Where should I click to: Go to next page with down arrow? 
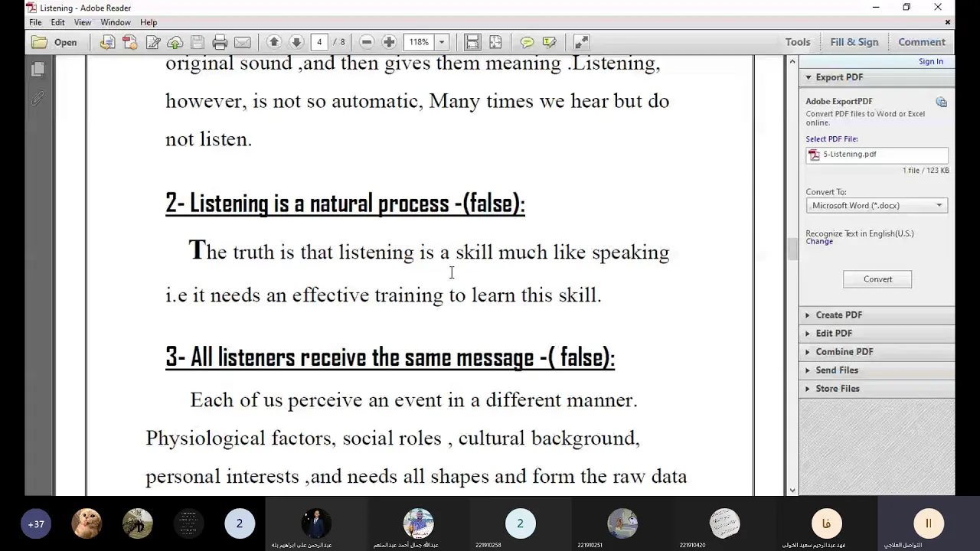coord(296,42)
